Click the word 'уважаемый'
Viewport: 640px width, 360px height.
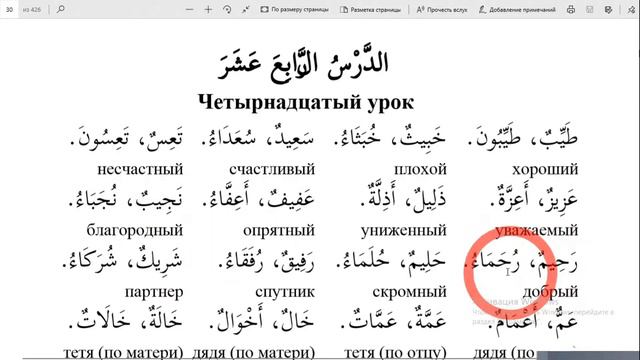(x=537, y=231)
